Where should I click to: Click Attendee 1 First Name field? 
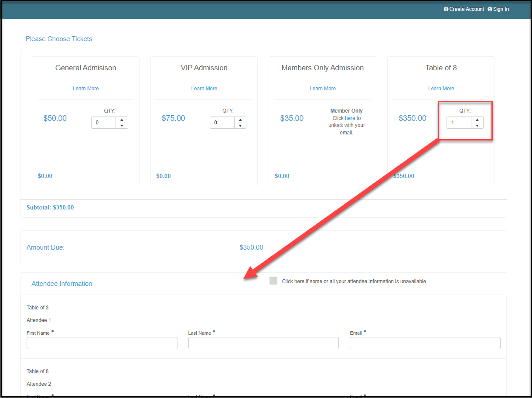tap(102, 343)
